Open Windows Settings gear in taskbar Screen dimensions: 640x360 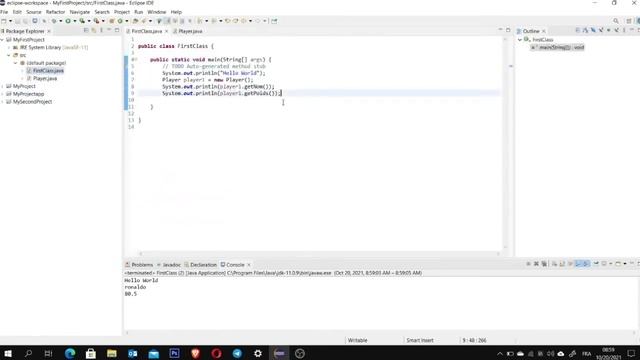click(258, 353)
